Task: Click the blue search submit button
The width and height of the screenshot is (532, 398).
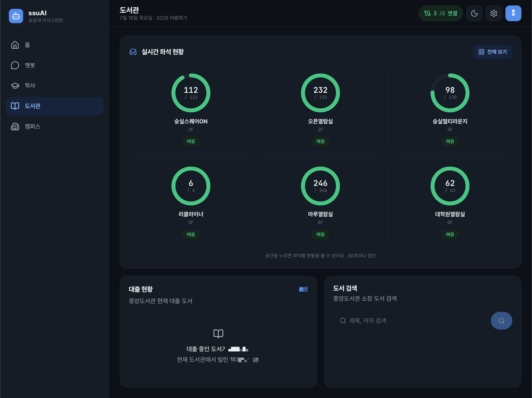Action: coord(501,321)
